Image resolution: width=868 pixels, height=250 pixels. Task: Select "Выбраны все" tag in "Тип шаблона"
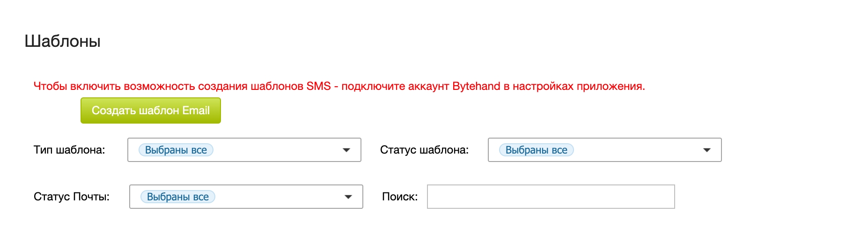tap(176, 150)
